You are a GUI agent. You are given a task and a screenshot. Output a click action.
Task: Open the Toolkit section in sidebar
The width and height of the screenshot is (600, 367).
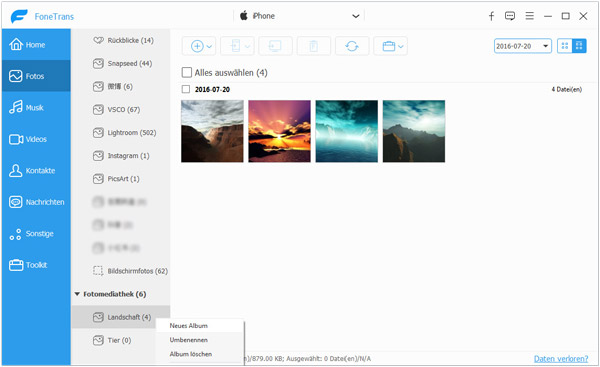(x=36, y=265)
